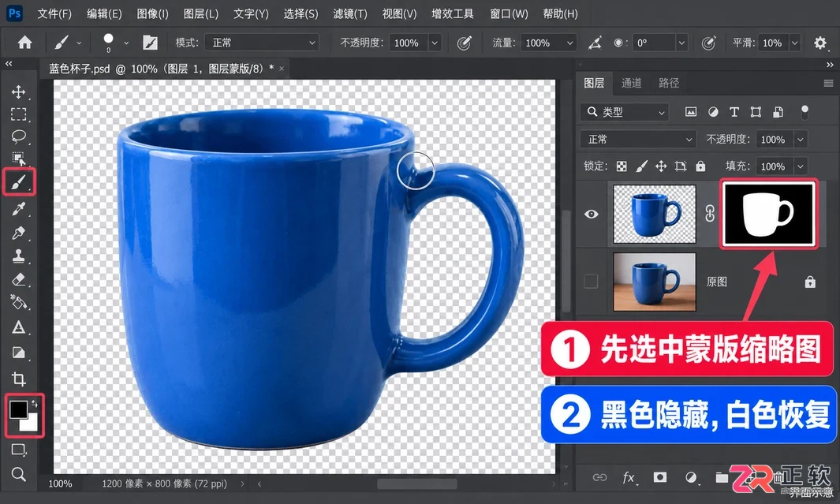Toggle layer filtering on/off switch
The width and height of the screenshot is (840, 504).
tap(804, 111)
